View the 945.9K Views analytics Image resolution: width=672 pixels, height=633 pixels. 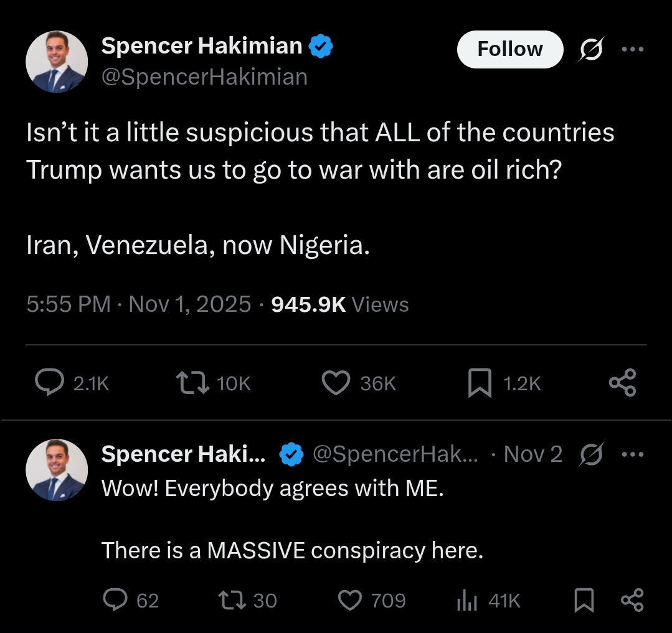click(340, 304)
